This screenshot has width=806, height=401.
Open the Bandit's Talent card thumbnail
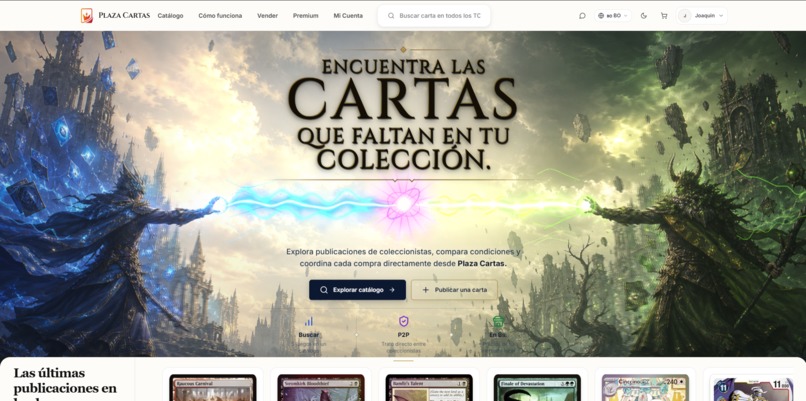429,388
